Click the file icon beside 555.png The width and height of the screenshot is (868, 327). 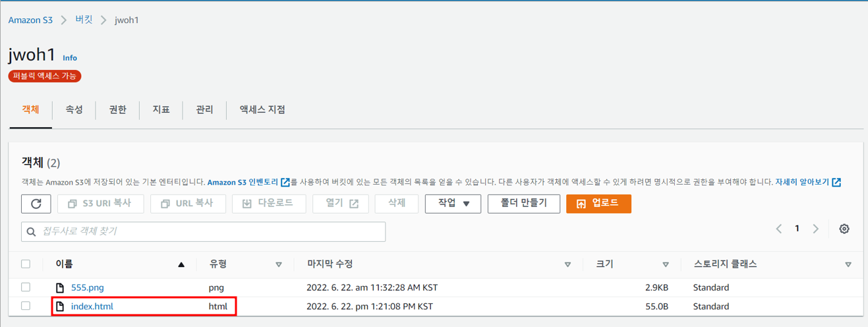[x=60, y=288]
